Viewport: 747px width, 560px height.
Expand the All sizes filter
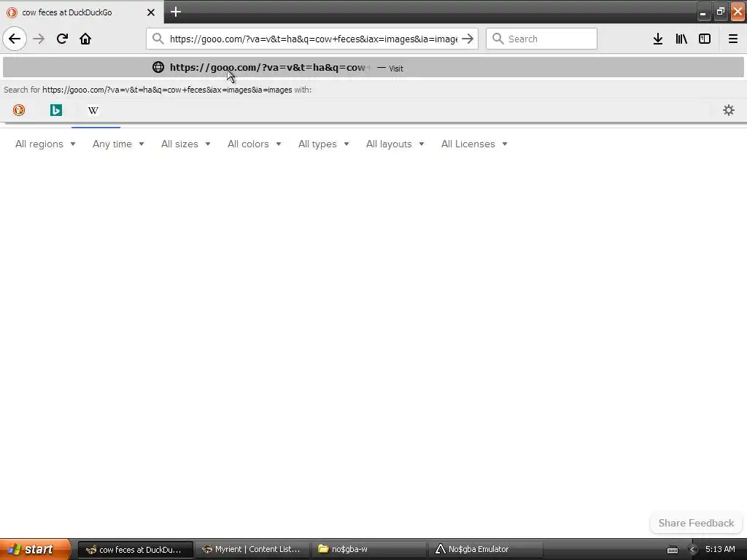click(x=186, y=144)
